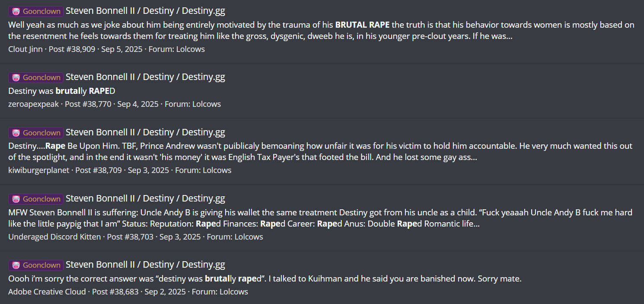Click the Sep 5, 2025 date on the first result
644x304 pixels.
(121, 49)
